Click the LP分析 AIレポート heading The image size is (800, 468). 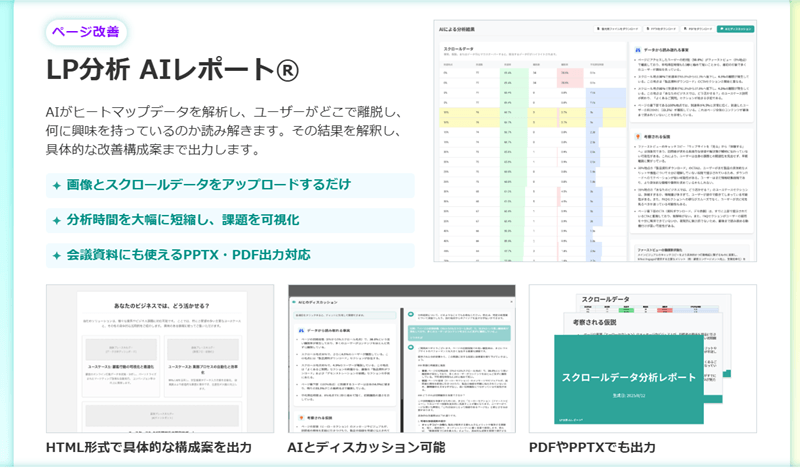[172, 70]
